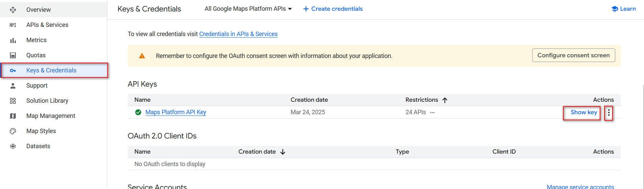The height and width of the screenshot is (189, 644).
Task: Click the key icon for Keys & Credentials
Action: click(13, 70)
